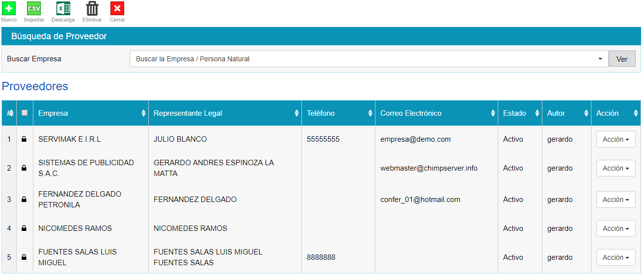644x276 pixels.
Task: Open Acción button in NICOMEDES RAMOS row
Action: tap(616, 228)
